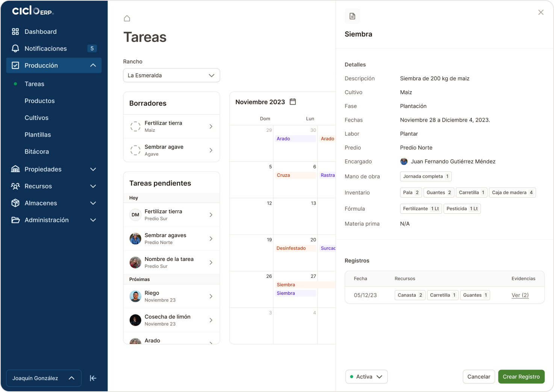The width and height of the screenshot is (554, 392).
Task: Click the home breadcrumb icon
Action: coord(127,18)
